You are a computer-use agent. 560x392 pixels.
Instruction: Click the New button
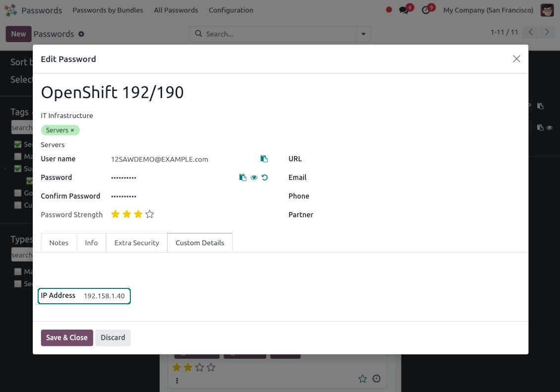pos(18,34)
